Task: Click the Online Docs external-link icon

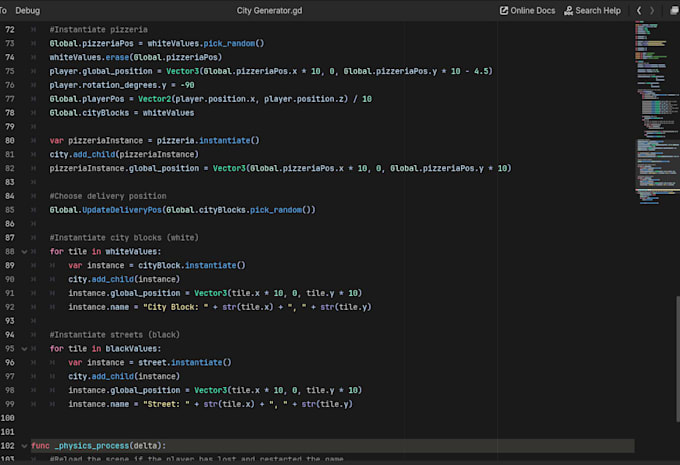Action: click(503, 10)
